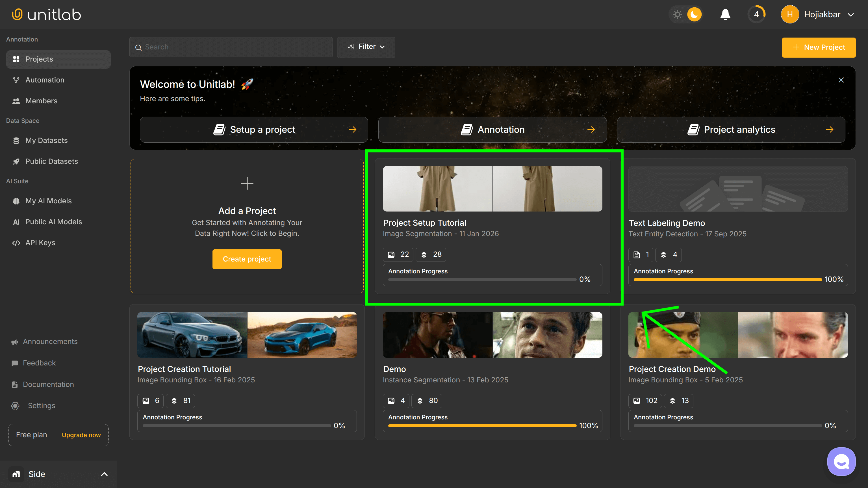Switch to light mode with sun toggle
868x488 pixels.
[x=678, y=14]
